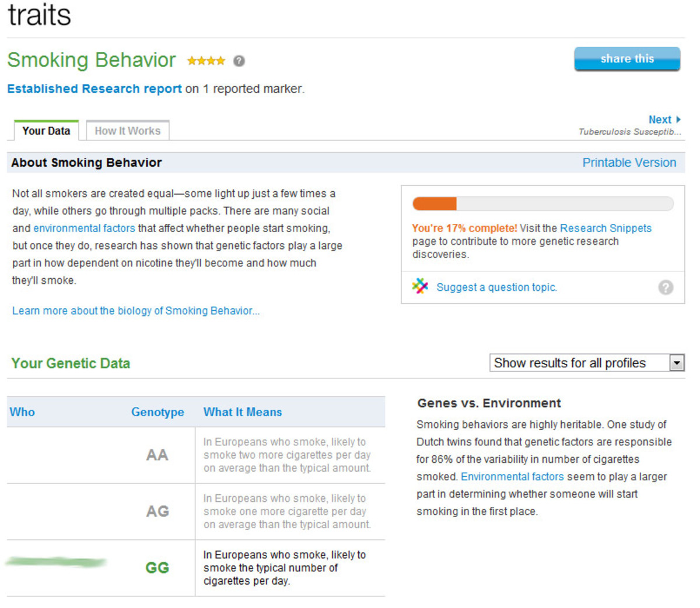The width and height of the screenshot is (700, 608).
Task: Click the 23andMe starburst icon near question topic
Action: click(x=419, y=286)
